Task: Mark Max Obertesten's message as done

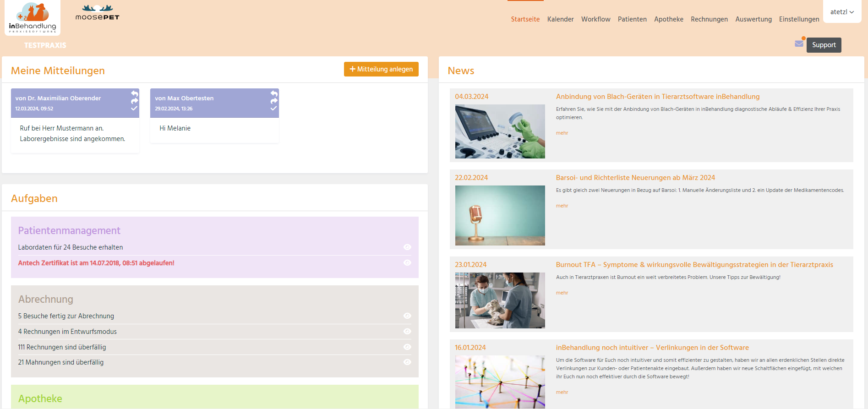Action: click(273, 109)
